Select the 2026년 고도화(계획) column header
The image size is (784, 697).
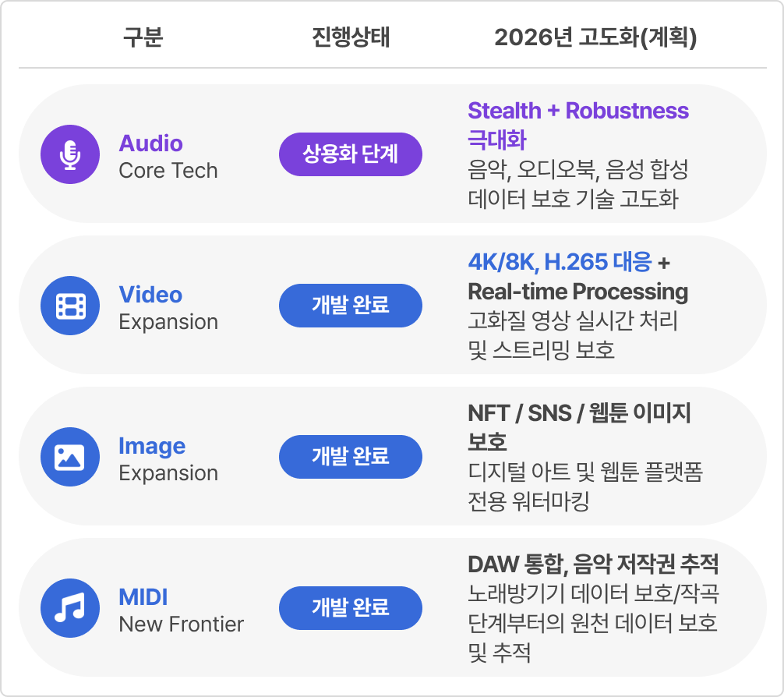point(595,37)
